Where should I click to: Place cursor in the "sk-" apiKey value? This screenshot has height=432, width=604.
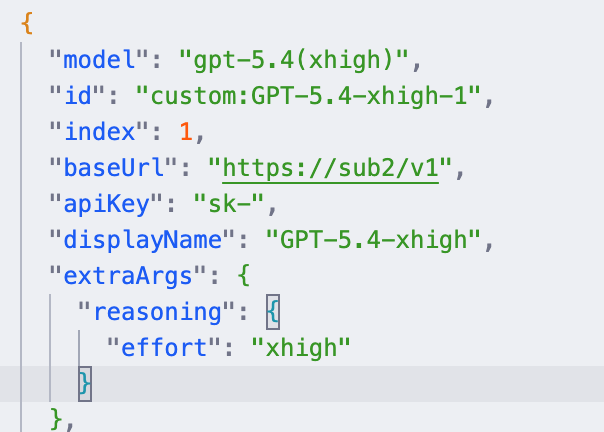click(228, 203)
